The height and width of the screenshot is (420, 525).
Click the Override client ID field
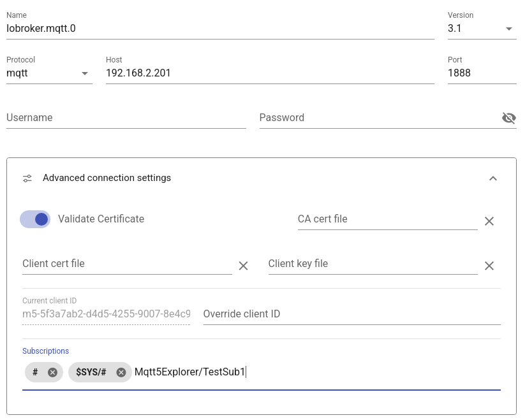tap(351, 314)
